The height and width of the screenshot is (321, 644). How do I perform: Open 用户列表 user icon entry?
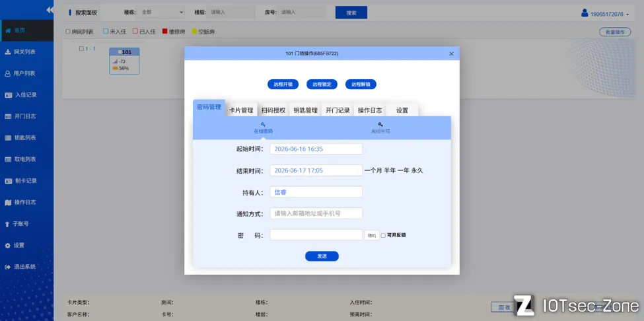7,73
